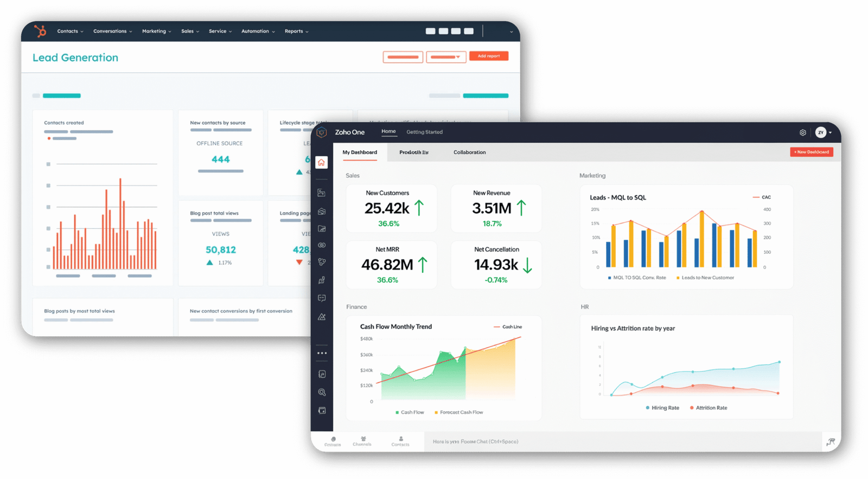This screenshot has height=479, width=868.
Task: Toggle MQL TO SQL Conv. Rate legend
Action: 637,278
